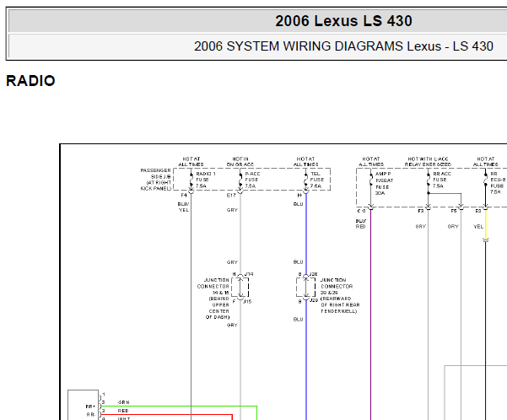
Task: Click the BLU label directly below J29
Action: pyautogui.click(x=298, y=320)
